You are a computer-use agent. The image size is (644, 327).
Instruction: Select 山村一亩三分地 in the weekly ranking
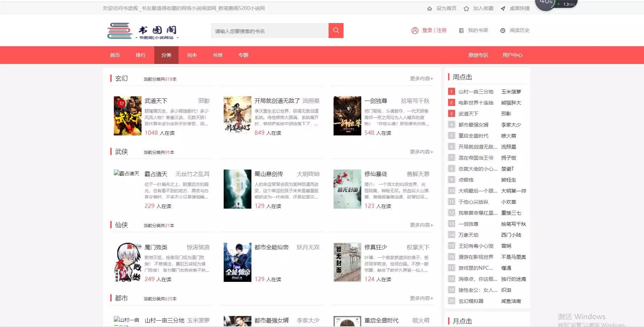point(475,91)
